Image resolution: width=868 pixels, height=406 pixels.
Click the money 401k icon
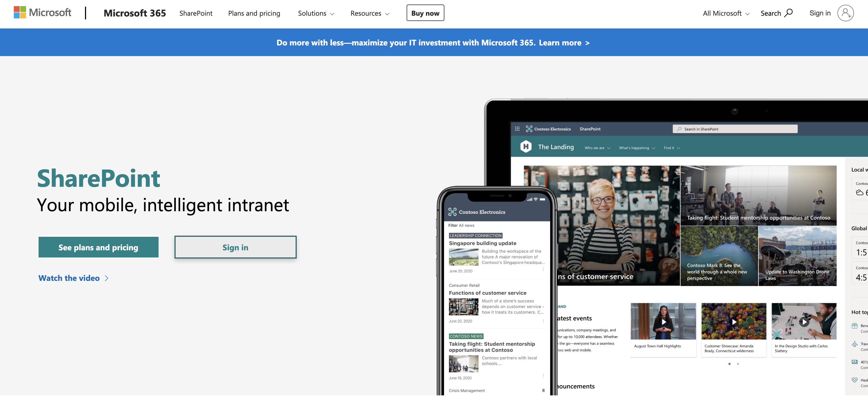[x=854, y=362]
